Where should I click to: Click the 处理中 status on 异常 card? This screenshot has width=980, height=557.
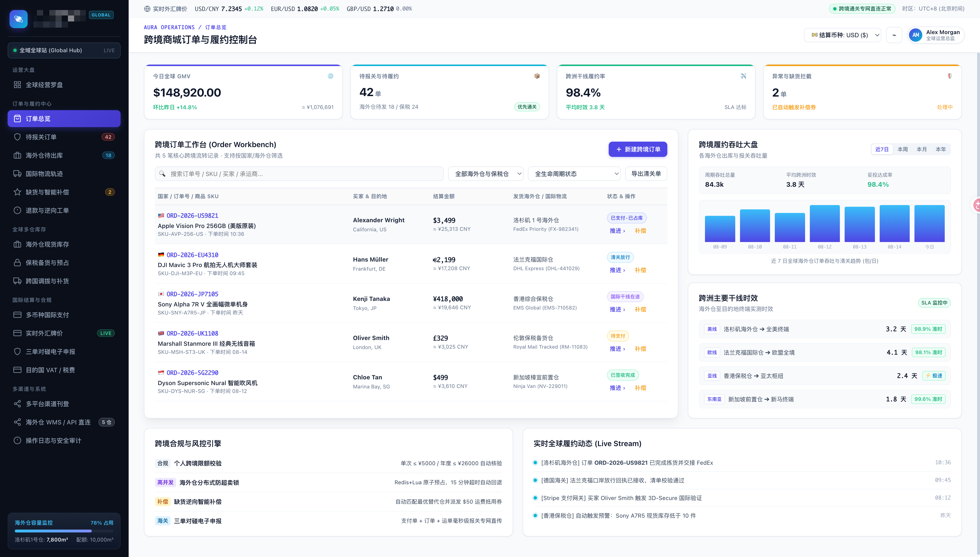click(944, 107)
